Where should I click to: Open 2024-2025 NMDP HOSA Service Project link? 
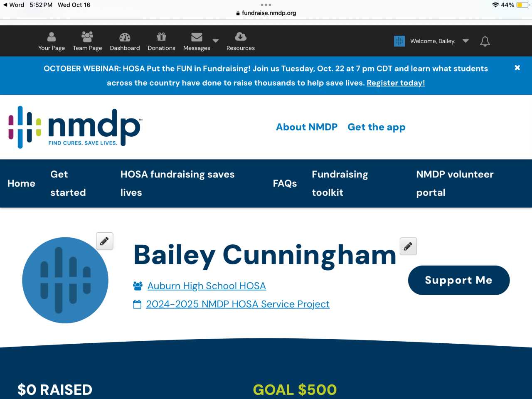(238, 304)
